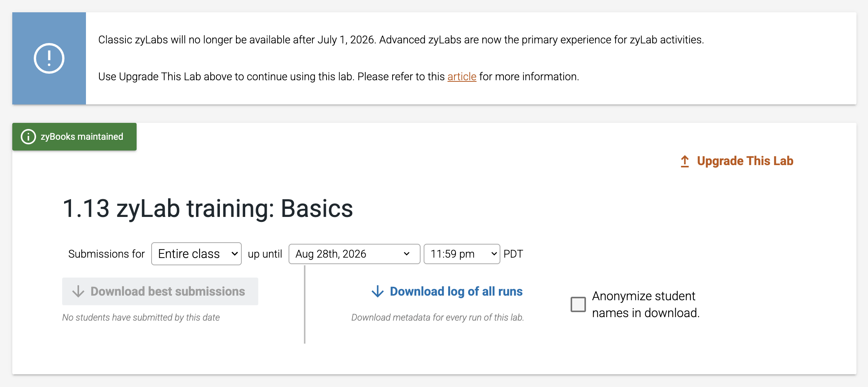Click the chevron on the date selector
This screenshot has width=868, height=387.
(x=407, y=254)
